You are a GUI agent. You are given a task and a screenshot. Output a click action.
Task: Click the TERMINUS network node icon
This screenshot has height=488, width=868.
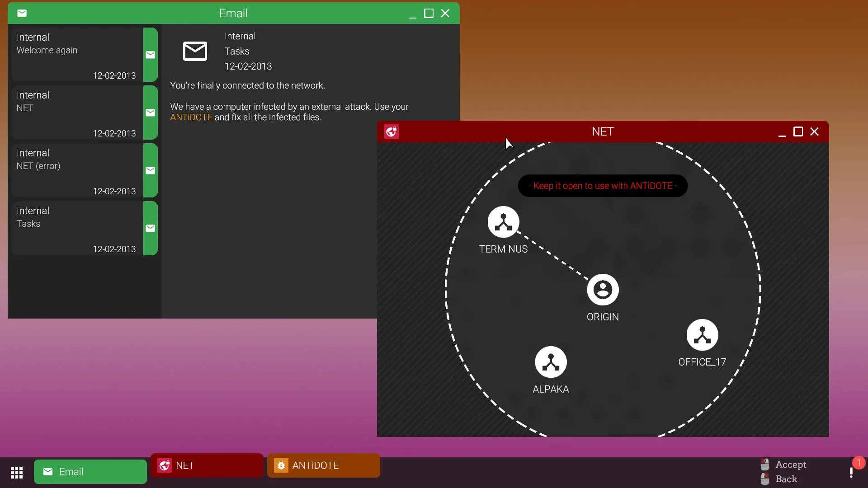tap(503, 222)
